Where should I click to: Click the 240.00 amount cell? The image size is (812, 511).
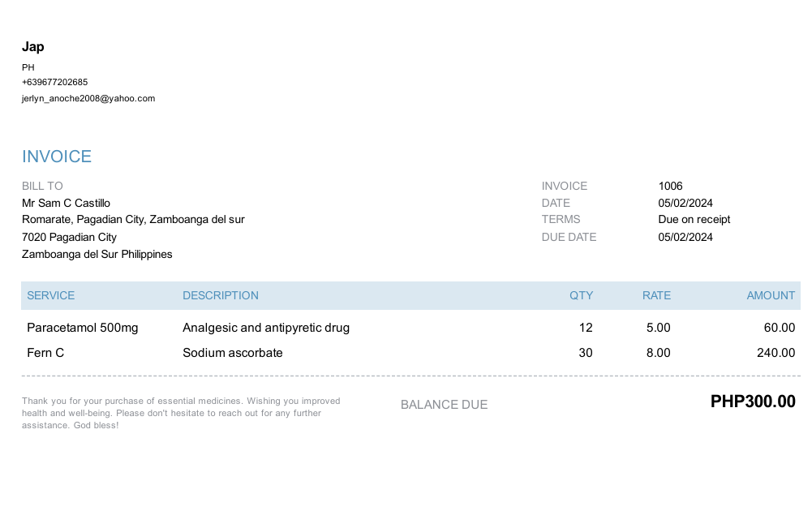click(x=775, y=353)
